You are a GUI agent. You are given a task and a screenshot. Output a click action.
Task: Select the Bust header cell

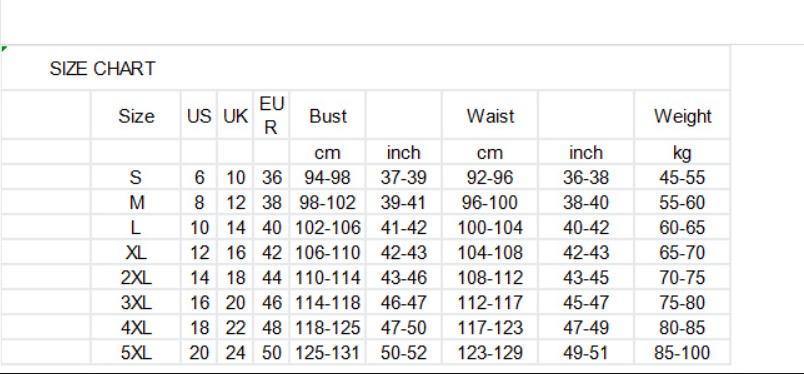click(x=328, y=115)
